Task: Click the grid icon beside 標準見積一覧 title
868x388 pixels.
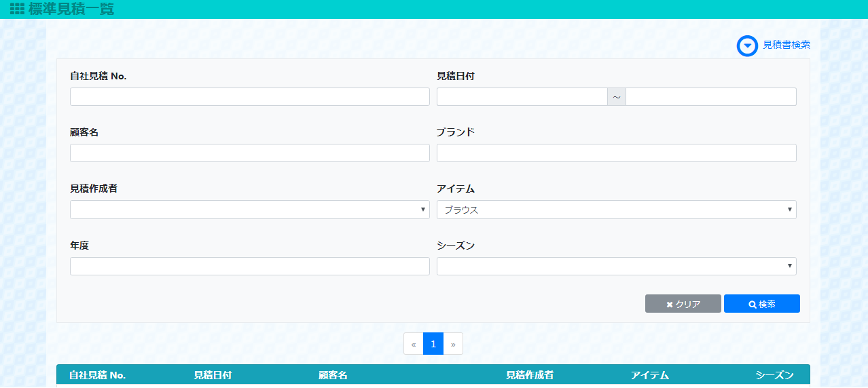Action: [x=17, y=9]
